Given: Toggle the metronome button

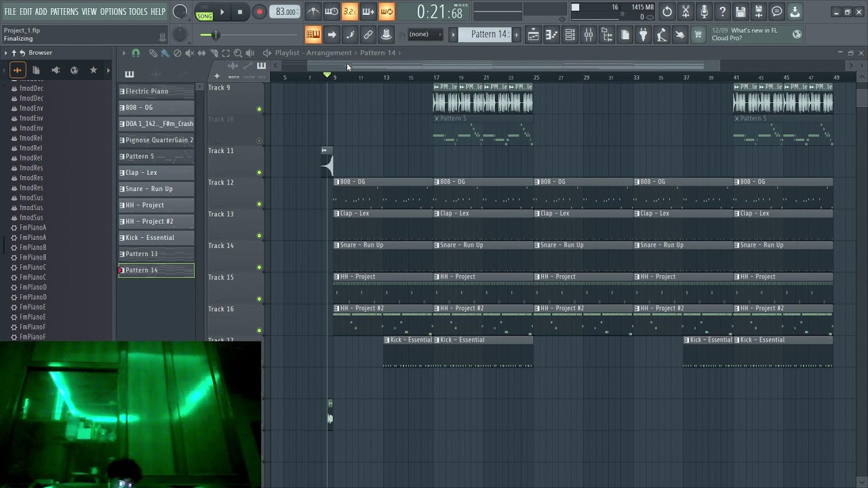Looking at the screenshot, I should pyautogui.click(x=313, y=12).
